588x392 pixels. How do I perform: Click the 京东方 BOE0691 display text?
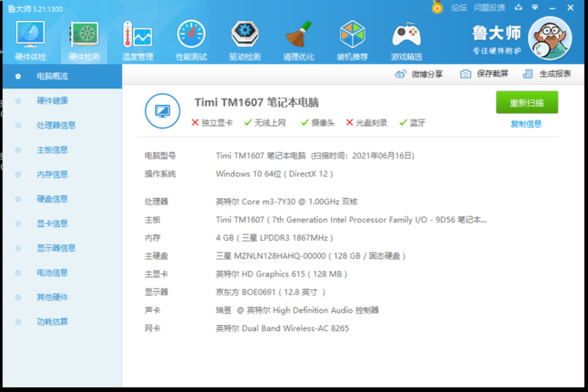click(x=271, y=293)
